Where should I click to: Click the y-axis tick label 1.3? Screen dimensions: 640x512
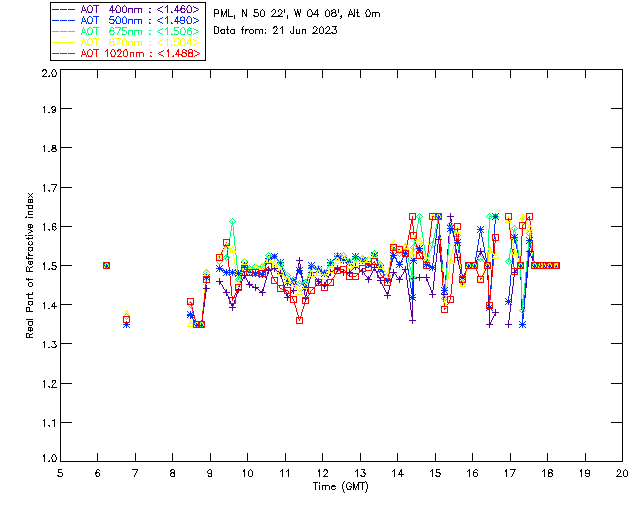[49, 344]
